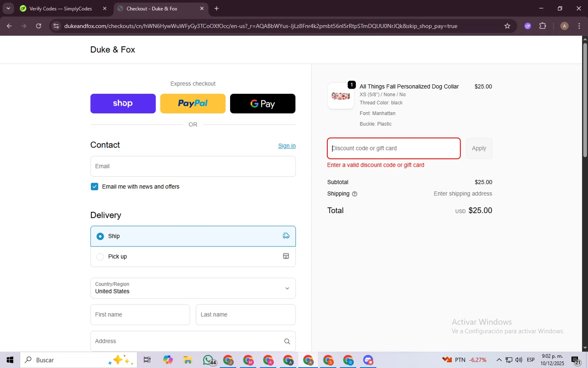Open File Explorer from the taskbar

coord(188,360)
